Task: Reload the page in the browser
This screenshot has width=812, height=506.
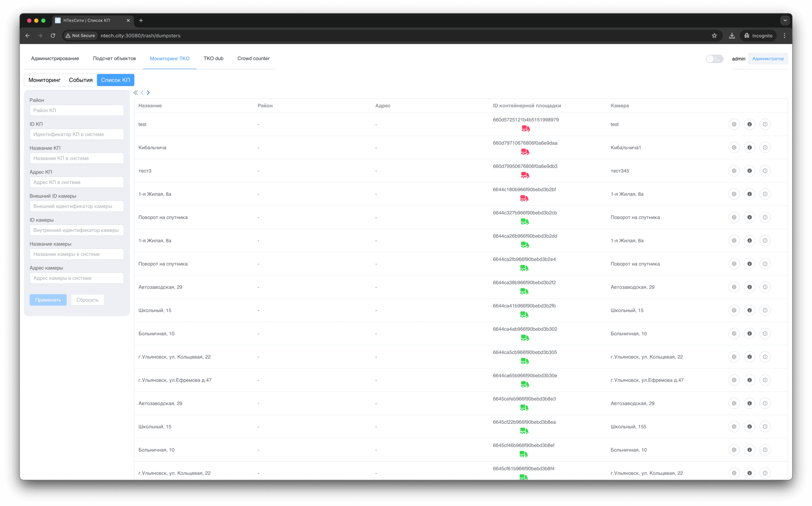Action: pos(53,35)
